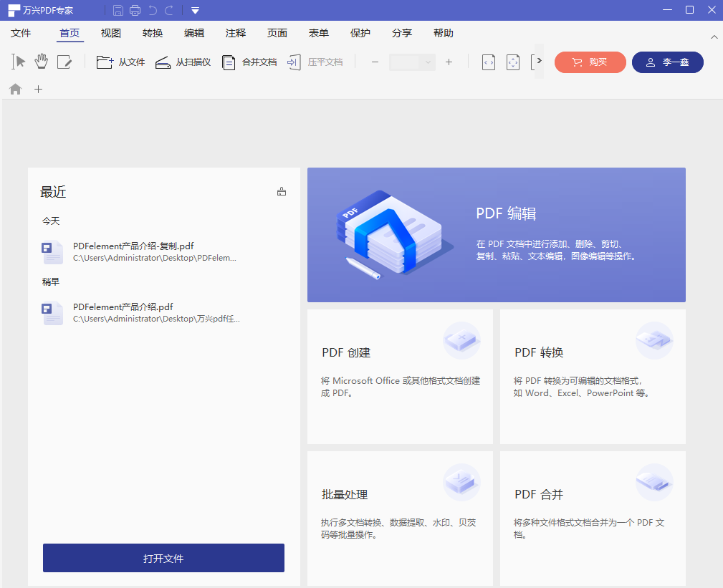
Task: Open a document using the 从文件 icon
Action: [105, 62]
